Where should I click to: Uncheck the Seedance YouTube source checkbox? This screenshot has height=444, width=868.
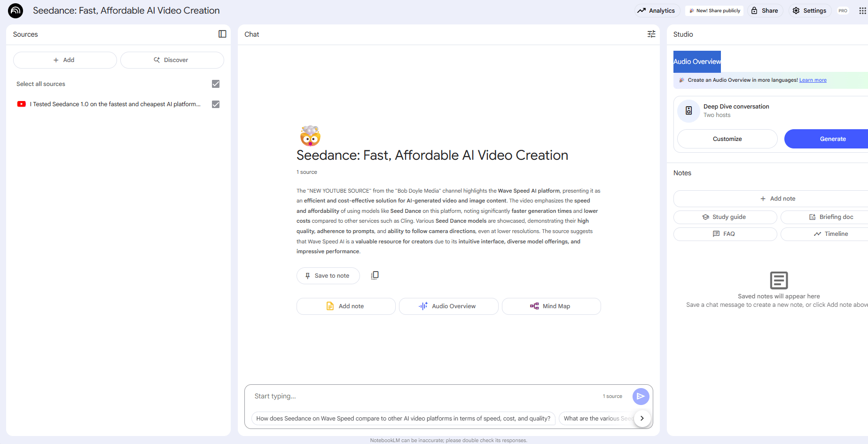pyautogui.click(x=216, y=104)
